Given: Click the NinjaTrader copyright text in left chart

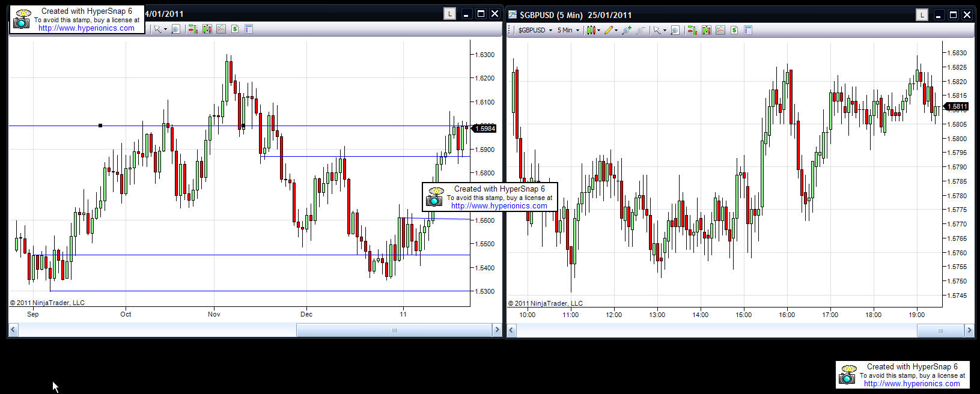Looking at the screenshot, I should point(47,303).
